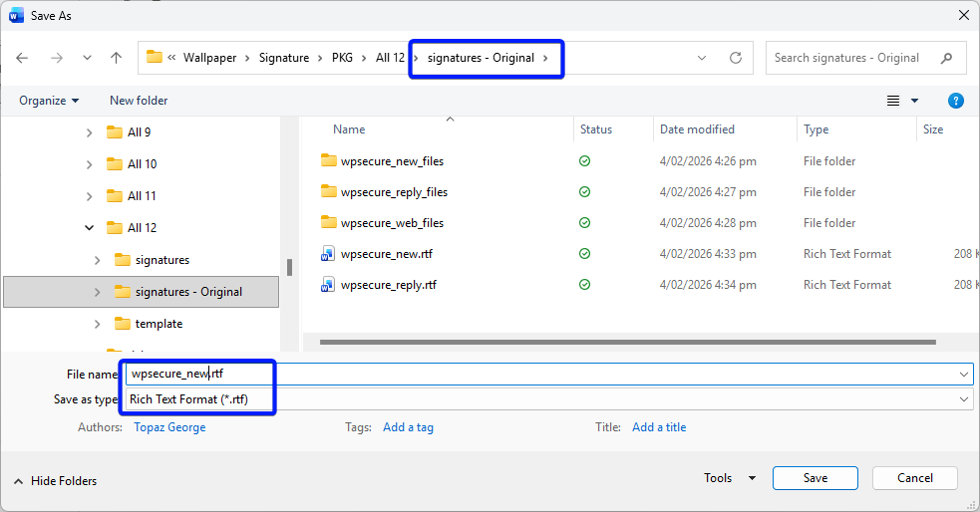Click the search magnifier icon
The image size is (980, 512).
click(946, 58)
